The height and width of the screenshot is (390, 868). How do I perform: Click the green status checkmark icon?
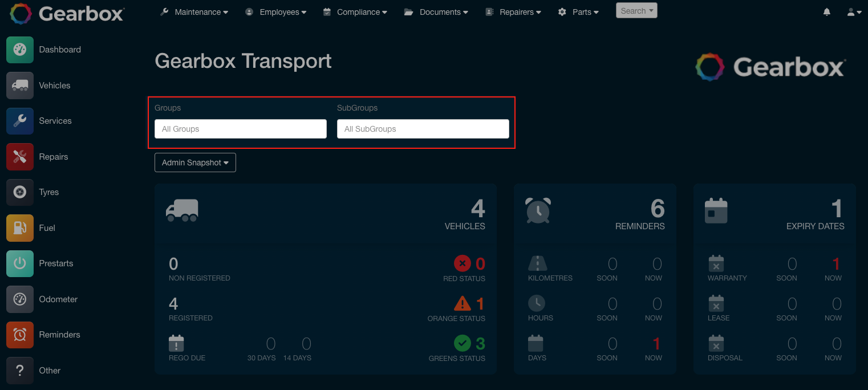click(462, 343)
